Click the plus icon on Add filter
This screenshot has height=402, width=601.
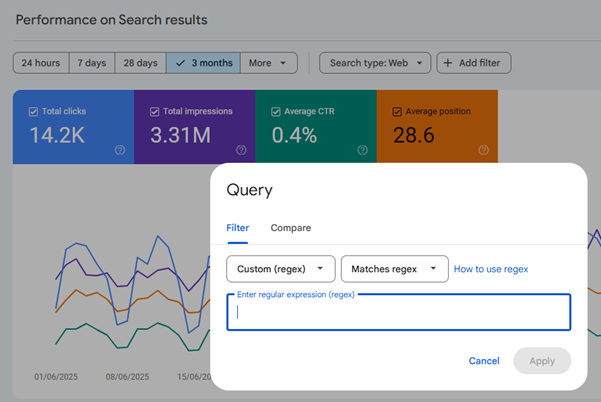(x=448, y=63)
